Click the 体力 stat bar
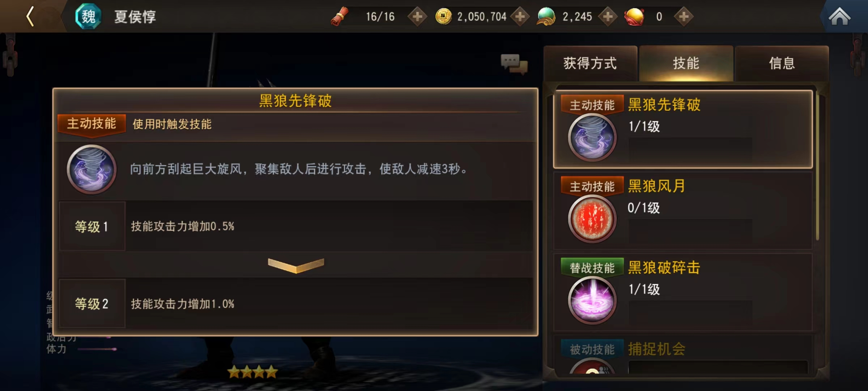868x391 pixels. point(97,349)
